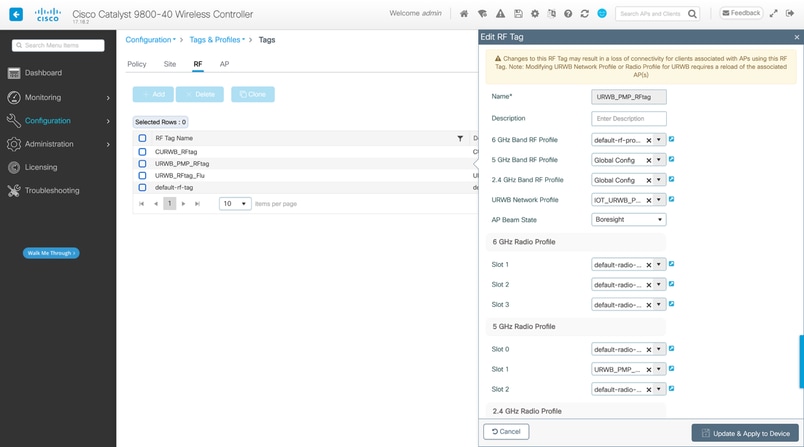Expand the URWB Network Profile dropdown arrow

coord(659,200)
